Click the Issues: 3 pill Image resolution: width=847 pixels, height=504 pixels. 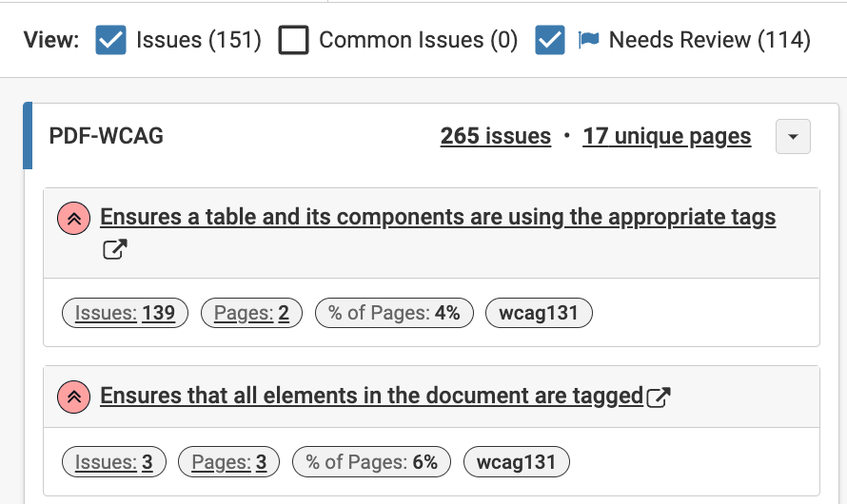[114, 463]
